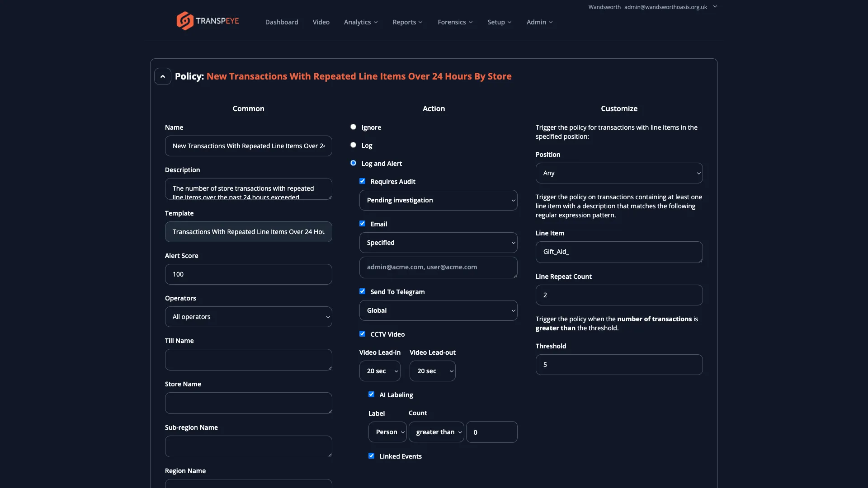The width and height of the screenshot is (868, 488).
Task: Edit the Threshold value field
Action: [x=619, y=364]
